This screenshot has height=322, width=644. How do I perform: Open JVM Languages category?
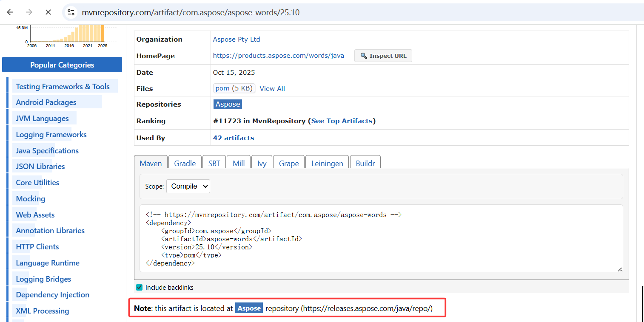click(x=42, y=118)
